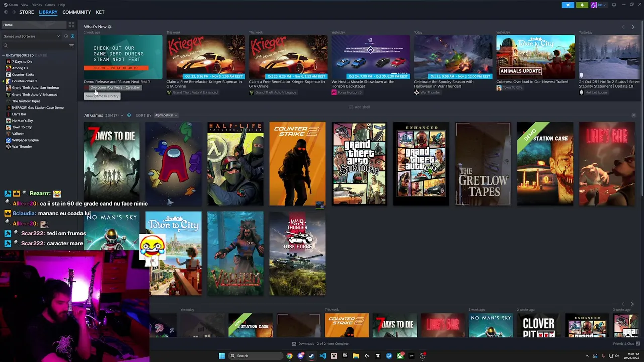Click the ket profile avatar
Image resolution: width=644 pixels, height=362 pixels.
click(594, 5)
